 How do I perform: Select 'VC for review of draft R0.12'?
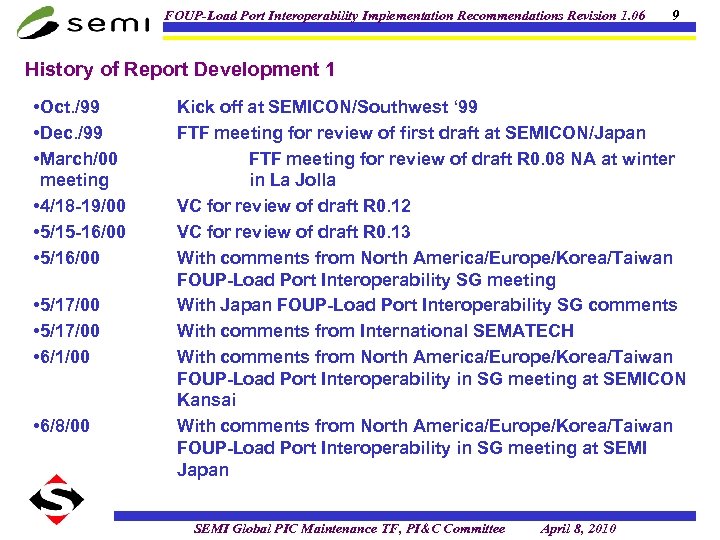pos(293,206)
